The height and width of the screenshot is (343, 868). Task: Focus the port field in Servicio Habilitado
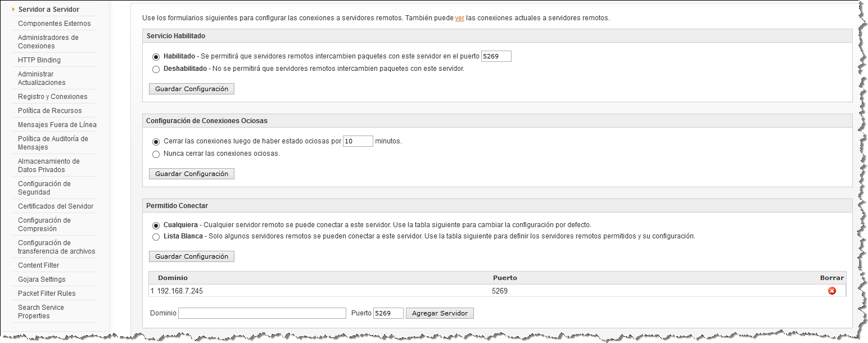(496, 56)
